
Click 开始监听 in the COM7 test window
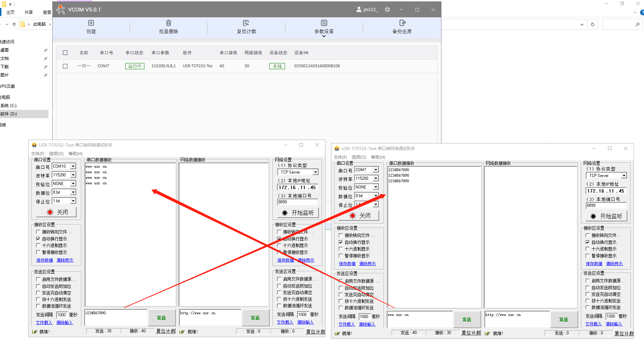coord(607,216)
